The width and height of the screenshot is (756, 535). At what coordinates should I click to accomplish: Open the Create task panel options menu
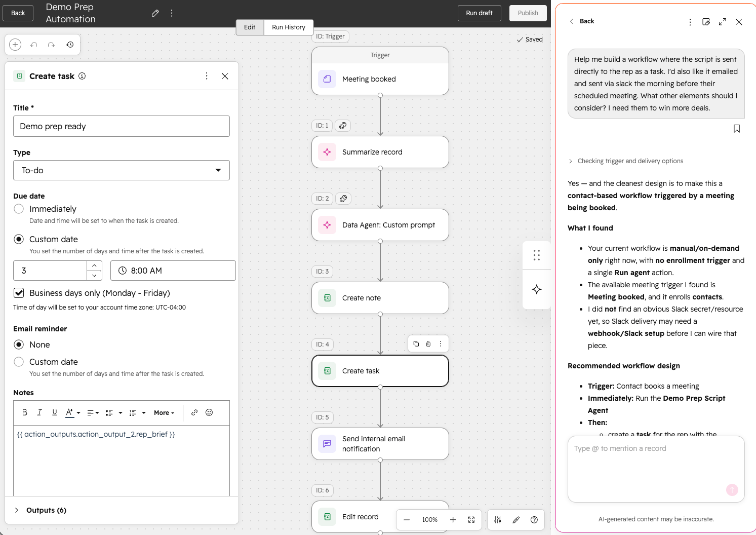207,76
